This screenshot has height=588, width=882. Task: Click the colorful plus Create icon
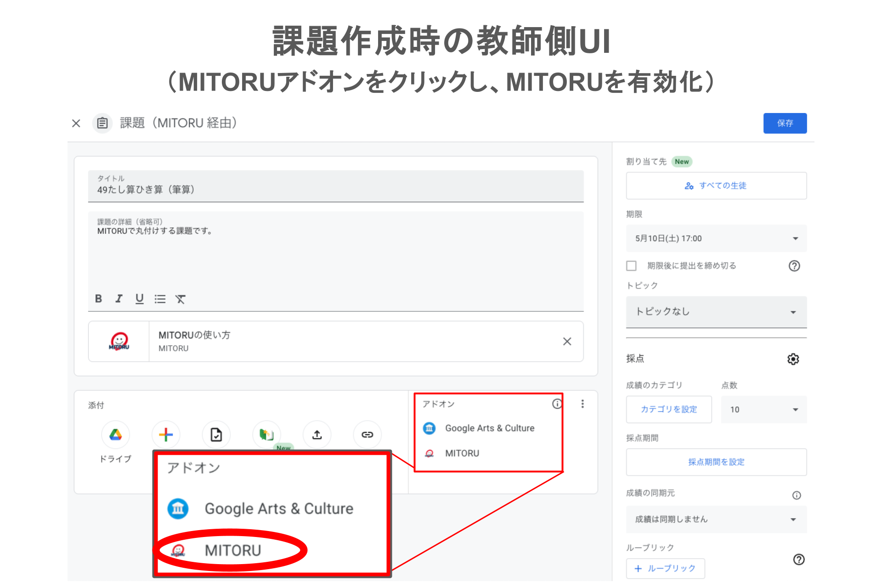(166, 434)
